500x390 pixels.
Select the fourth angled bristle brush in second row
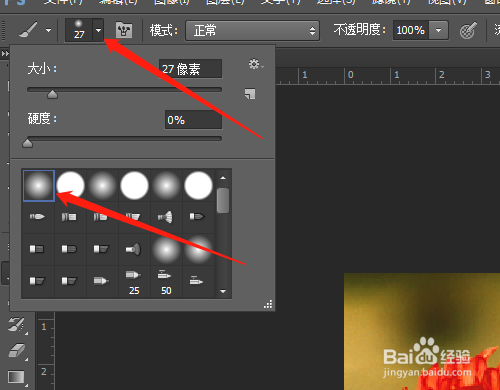(133, 217)
